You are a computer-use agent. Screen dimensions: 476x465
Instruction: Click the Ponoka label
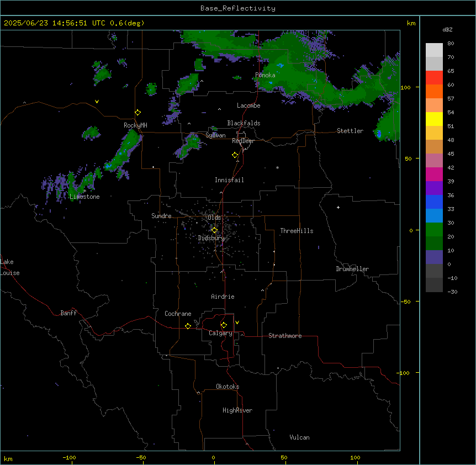point(265,75)
